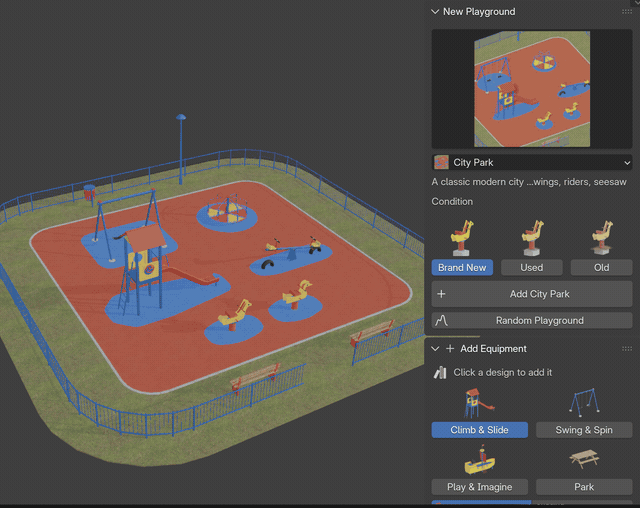This screenshot has height=508, width=640.
Task: Select the blue lamp post in the viewport
Action: pos(181,149)
